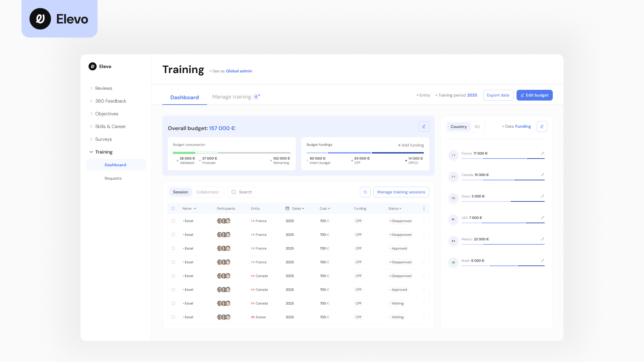Switch the funding panel view to BU

click(477, 127)
